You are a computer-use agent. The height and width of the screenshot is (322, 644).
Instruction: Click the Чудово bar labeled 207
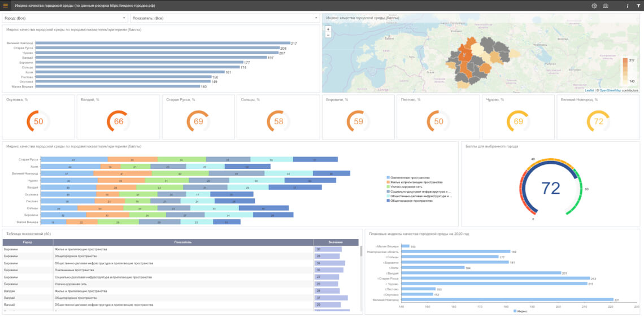pyautogui.click(x=157, y=53)
